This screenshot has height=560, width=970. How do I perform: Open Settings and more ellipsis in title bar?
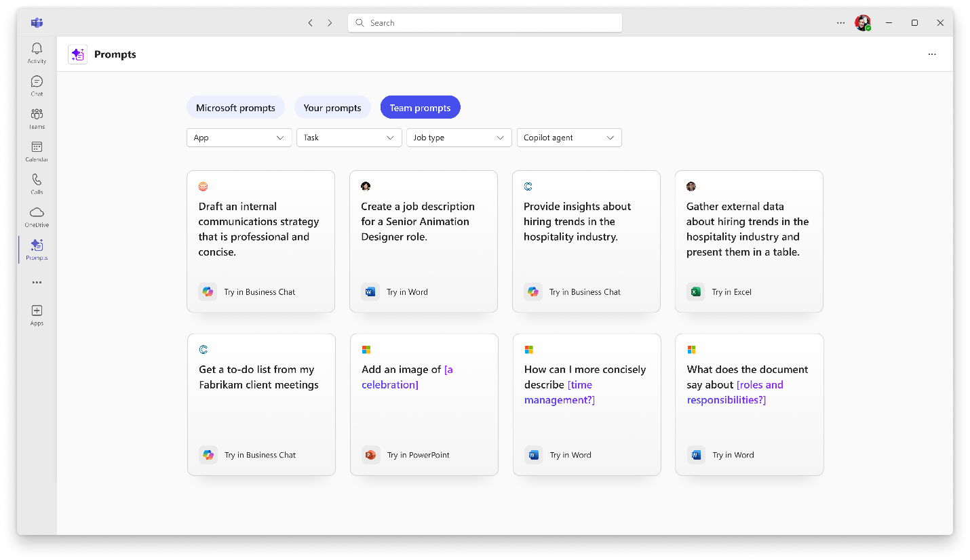[x=841, y=22]
